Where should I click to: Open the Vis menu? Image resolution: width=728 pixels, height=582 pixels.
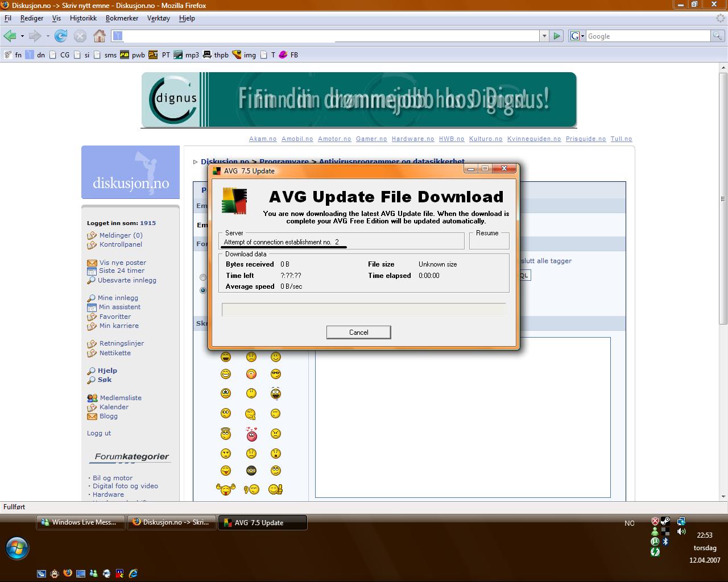pyautogui.click(x=56, y=18)
